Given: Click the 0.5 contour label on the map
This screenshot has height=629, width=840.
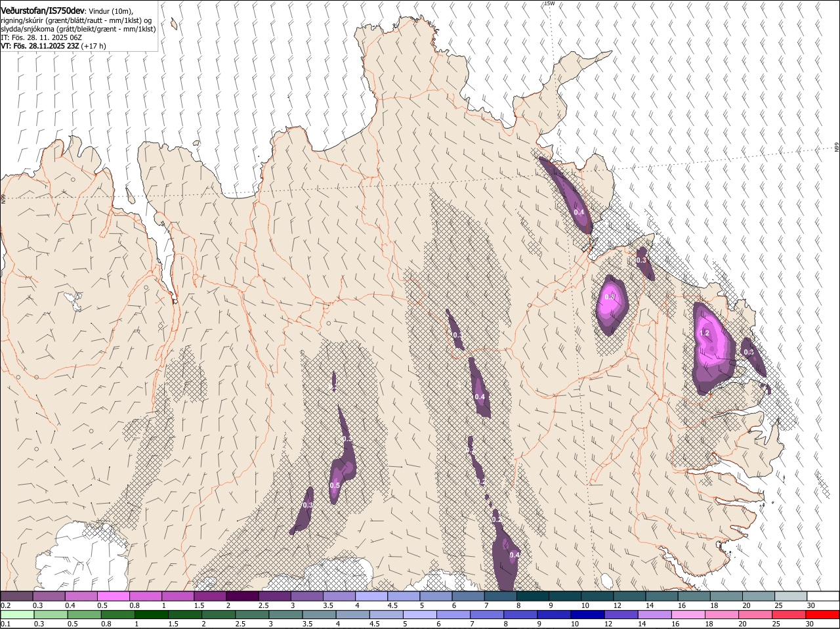Looking at the screenshot, I should [335, 485].
